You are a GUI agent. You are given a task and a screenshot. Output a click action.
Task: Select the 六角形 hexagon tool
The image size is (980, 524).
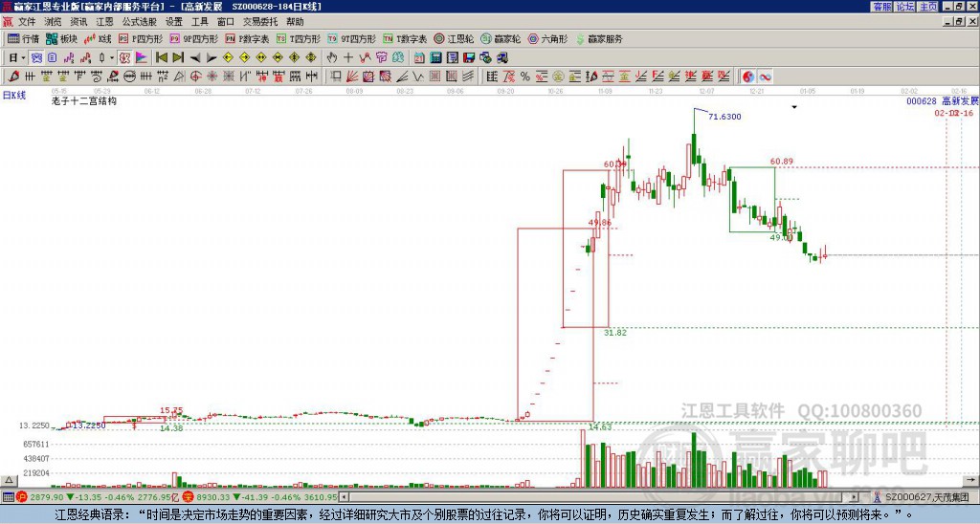click(x=547, y=38)
